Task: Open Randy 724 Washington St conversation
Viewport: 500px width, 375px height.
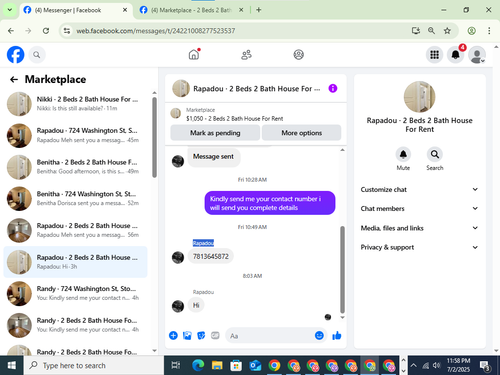Action: click(x=75, y=293)
